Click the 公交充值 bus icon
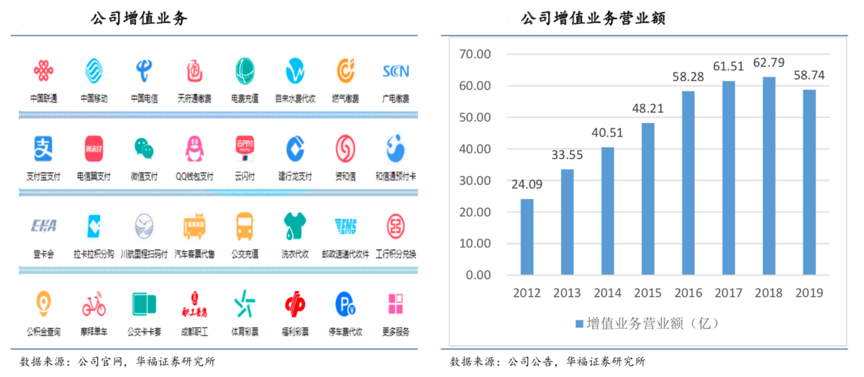This screenshot has height=377, width=864. 244,227
